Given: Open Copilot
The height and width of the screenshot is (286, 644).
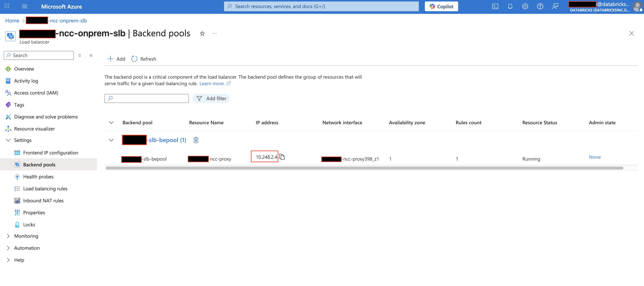Looking at the screenshot, I should [441, 6].
